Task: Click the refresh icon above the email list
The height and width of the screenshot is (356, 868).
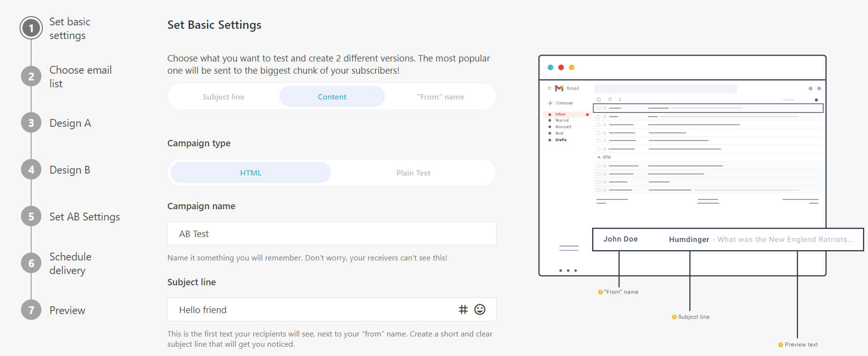Action: point(610,99)
